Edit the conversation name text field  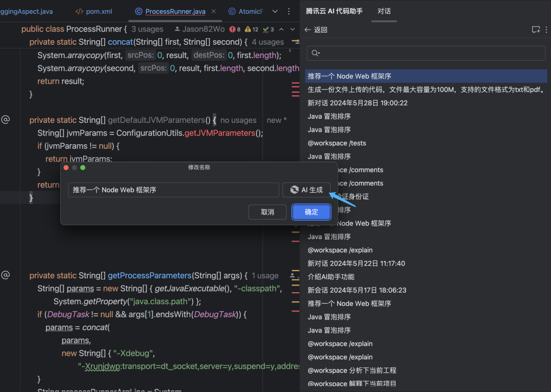point(173,190)
